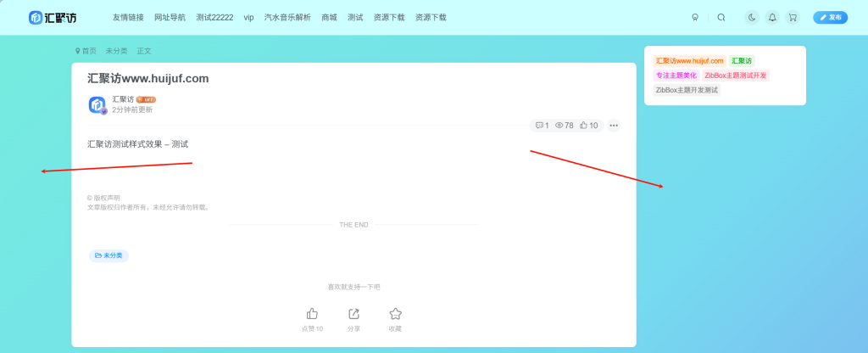Open the notifications bell icon
Viewport: 868px width, 353px height.
(x=772, y=17)
